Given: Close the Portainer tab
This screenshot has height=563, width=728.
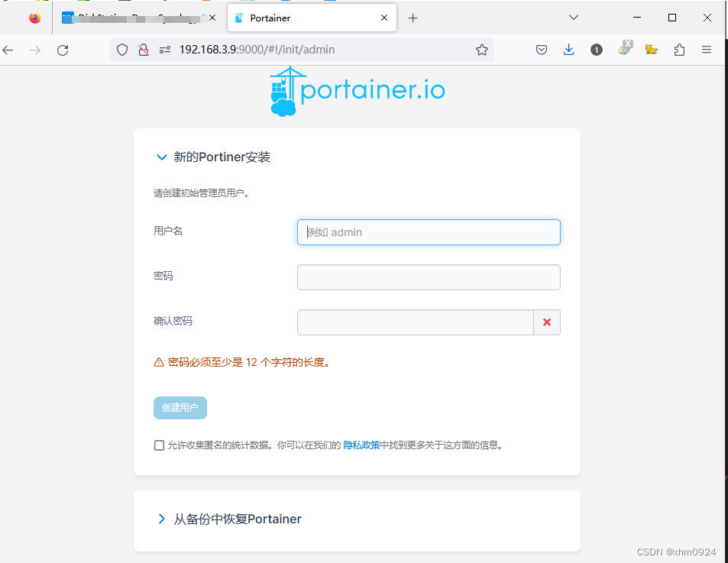Looking at the screenshot, I should pyautogui.click(x=384, y=18).
